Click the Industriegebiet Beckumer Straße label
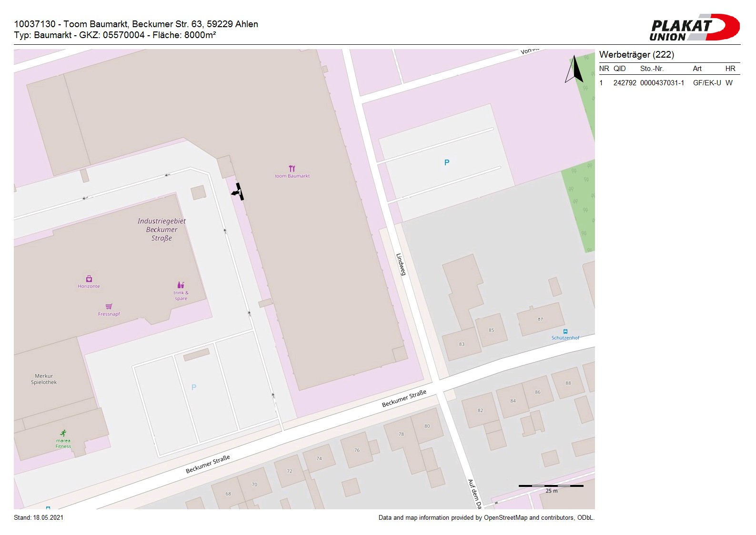This screenshot has width=756, height=535. (161, 230)
